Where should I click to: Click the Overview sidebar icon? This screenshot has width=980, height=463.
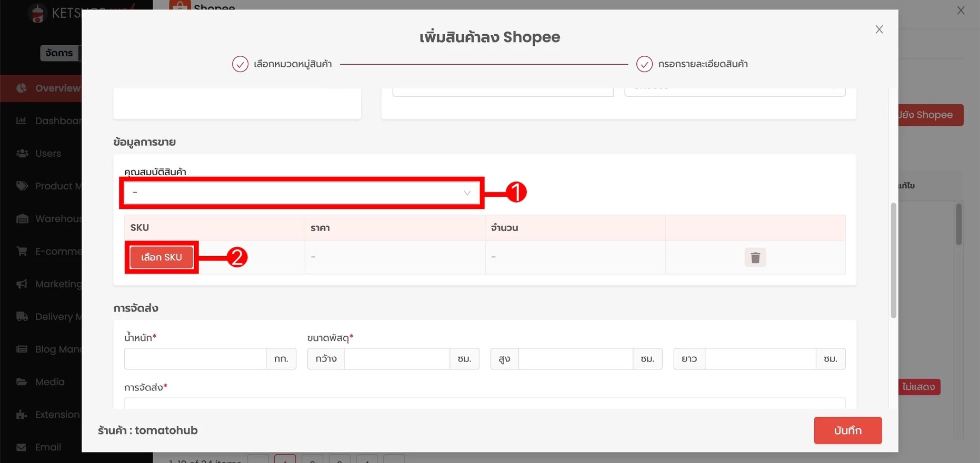(x=22, y=88)
